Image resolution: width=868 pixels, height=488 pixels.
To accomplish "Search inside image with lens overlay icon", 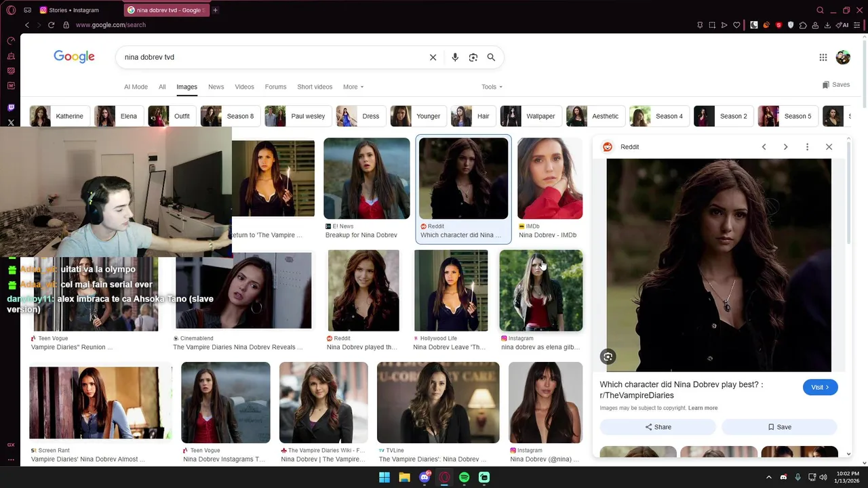I will coord(608,357).
